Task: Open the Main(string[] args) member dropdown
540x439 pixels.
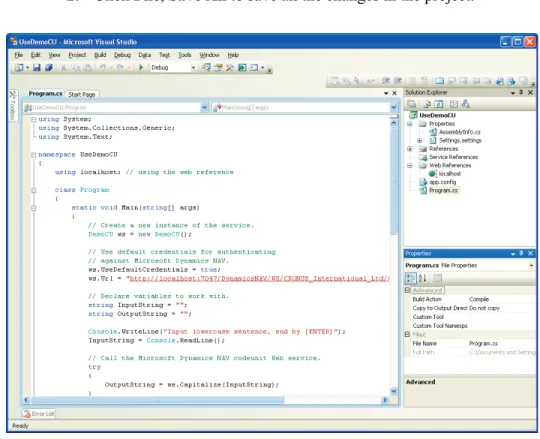Action: coord(393,108)
